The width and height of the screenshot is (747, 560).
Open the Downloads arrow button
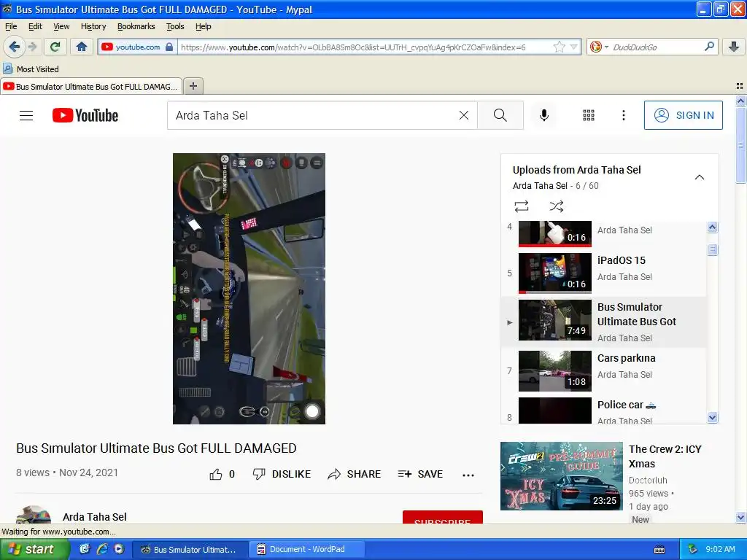click(734, 47)
